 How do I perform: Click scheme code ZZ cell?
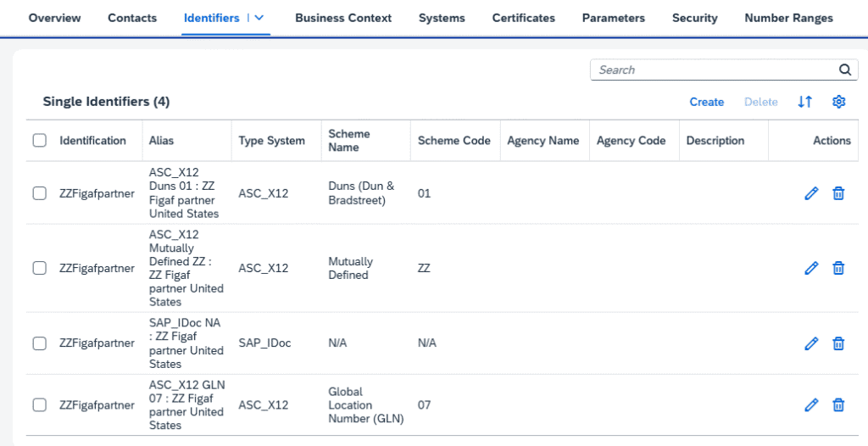click(x=424, y=268)
